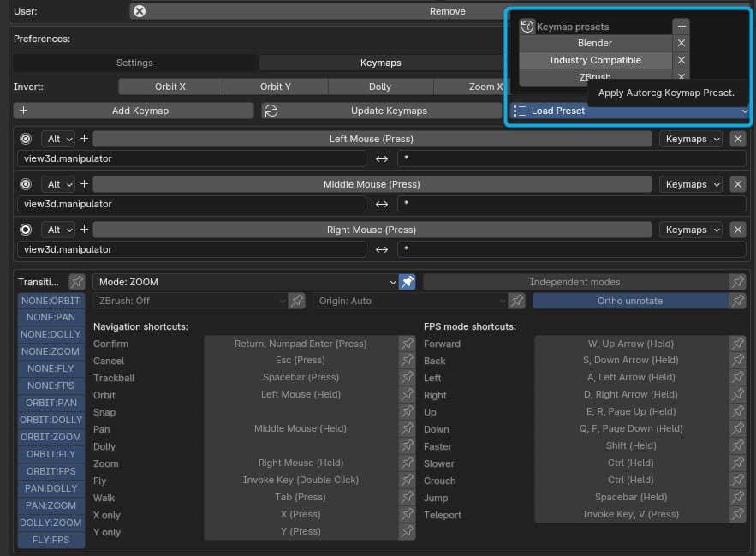Click view3d.manipulator field in Left Mouse row
756x556 pixels.
coord(192,158)
